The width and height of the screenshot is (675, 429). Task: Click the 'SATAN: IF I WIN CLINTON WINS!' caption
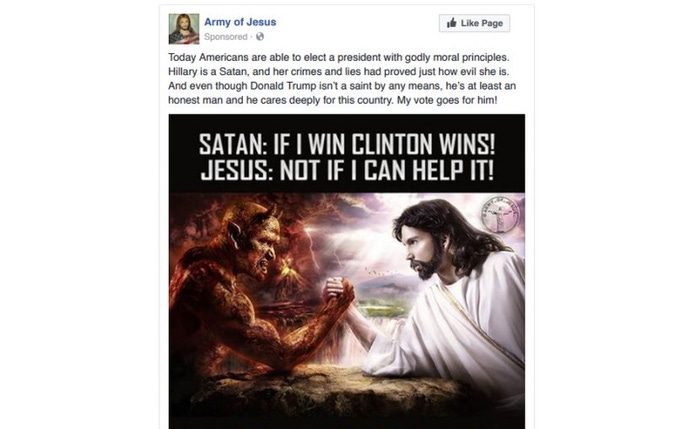[x=347, y=144]
